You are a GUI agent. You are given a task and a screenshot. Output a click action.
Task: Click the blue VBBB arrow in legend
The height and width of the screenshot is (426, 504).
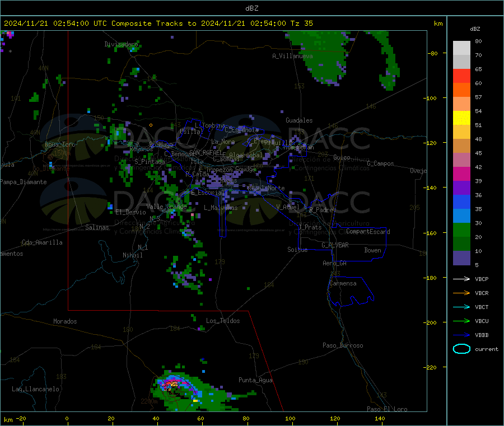coord(461,335)
